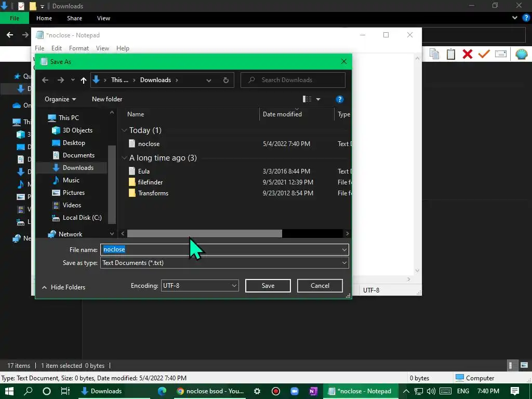
Task: Go back in Save As dialog
Action: tap(45, 80)
